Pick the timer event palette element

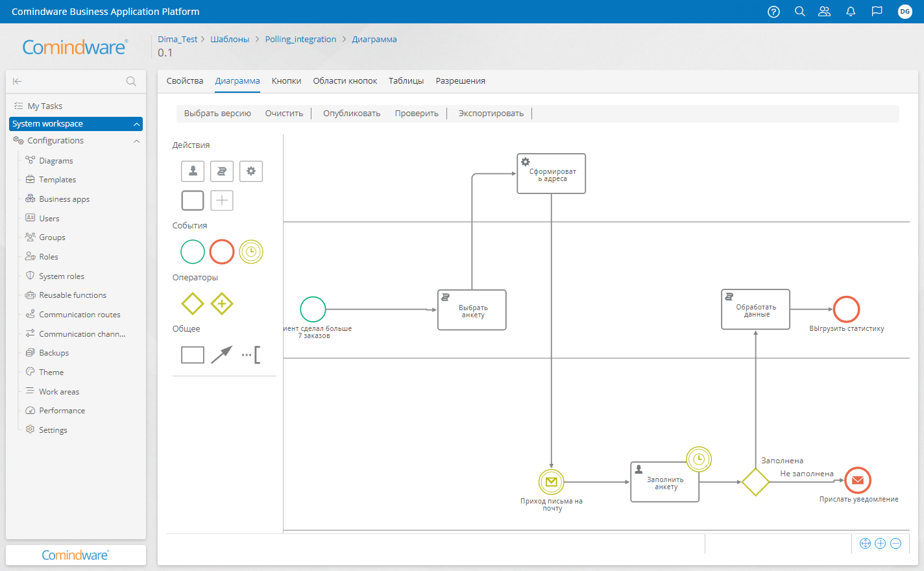tap(251, 252)
